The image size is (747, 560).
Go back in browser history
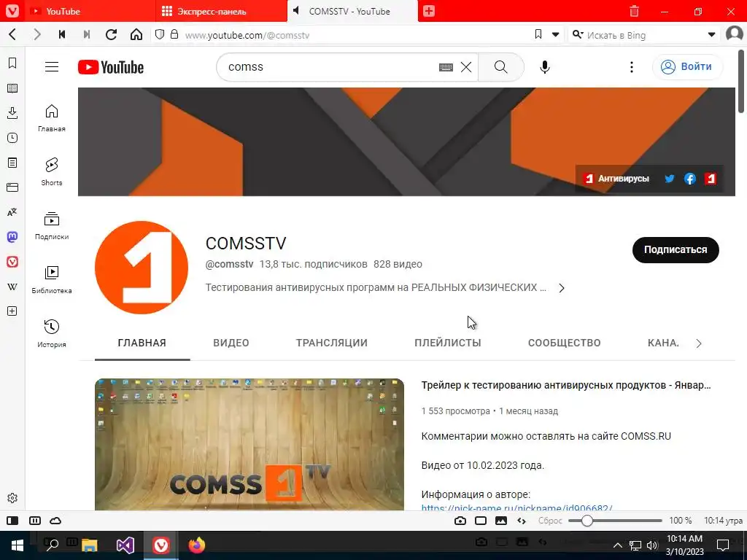pyautogui.click(x=13, y=34)
